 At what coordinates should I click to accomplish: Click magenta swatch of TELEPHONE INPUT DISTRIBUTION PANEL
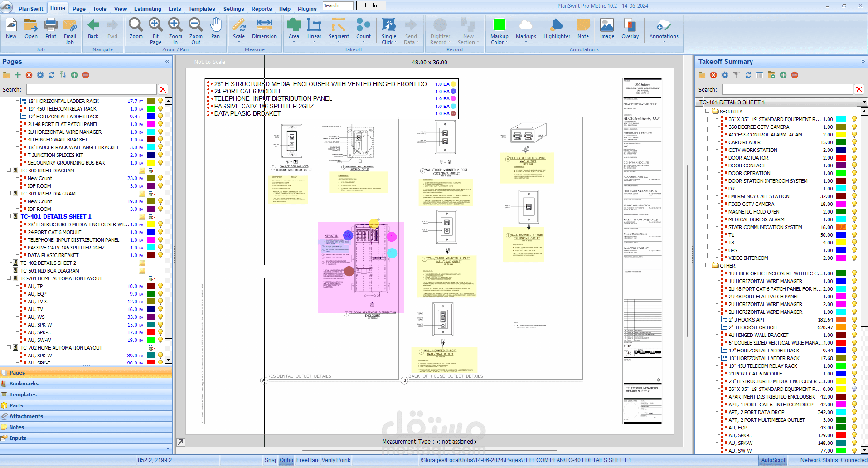pos(151,240)
